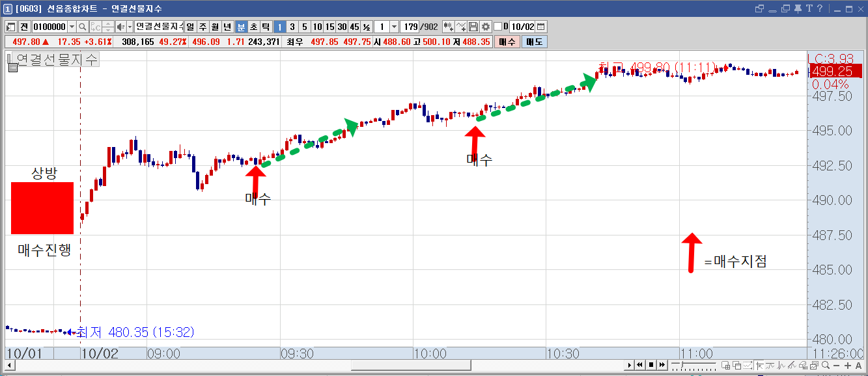Expand the speaker options dropdown arrow
868x376 pixels.
(130, 27)
